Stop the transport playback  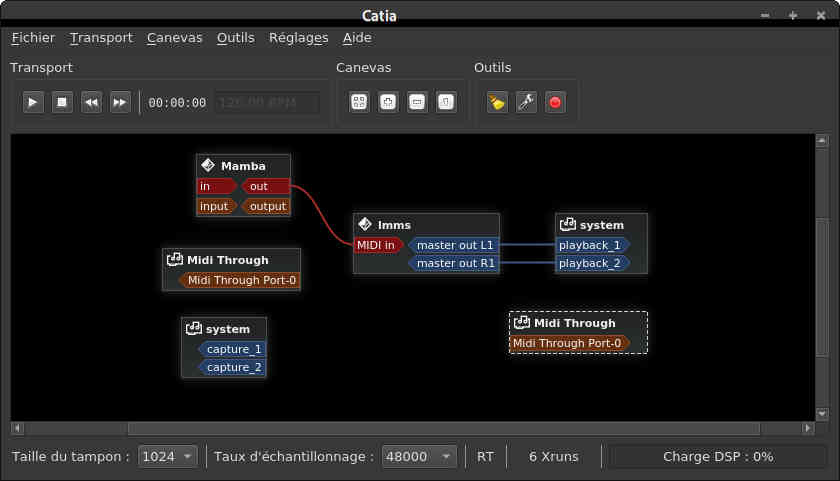62,102
